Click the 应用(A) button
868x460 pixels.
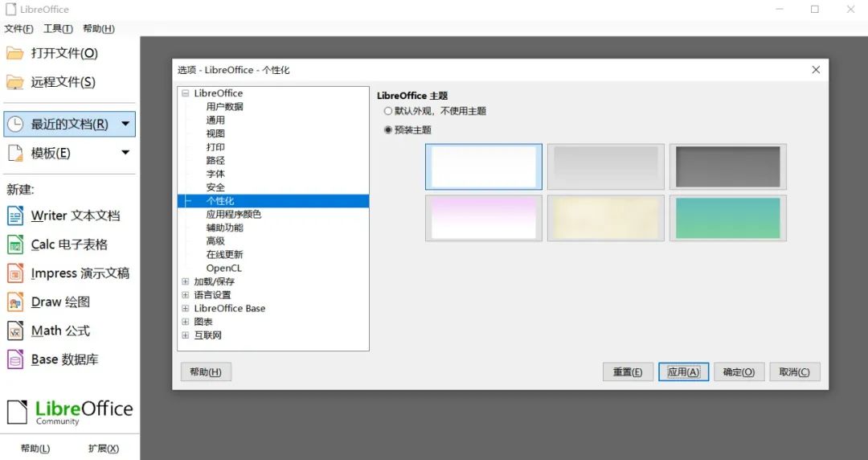point(684,372)
